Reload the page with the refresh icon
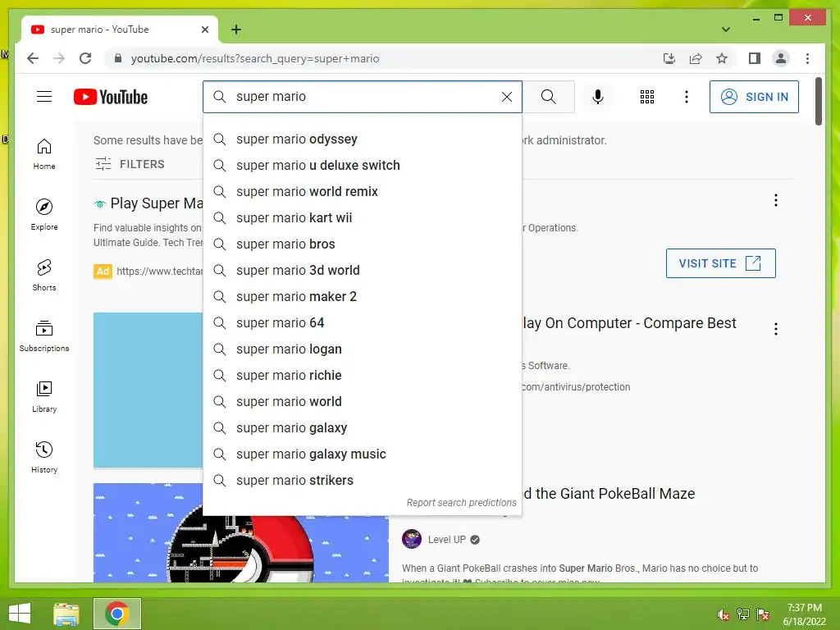Viewport: 840px width, 630px height. [85, 58]
